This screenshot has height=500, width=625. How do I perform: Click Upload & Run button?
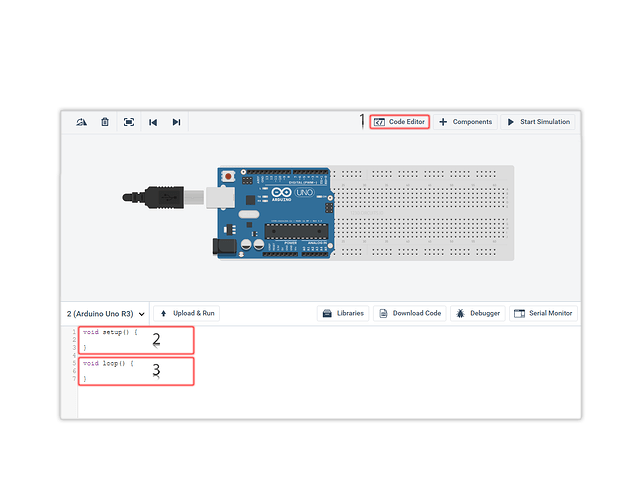186,313
